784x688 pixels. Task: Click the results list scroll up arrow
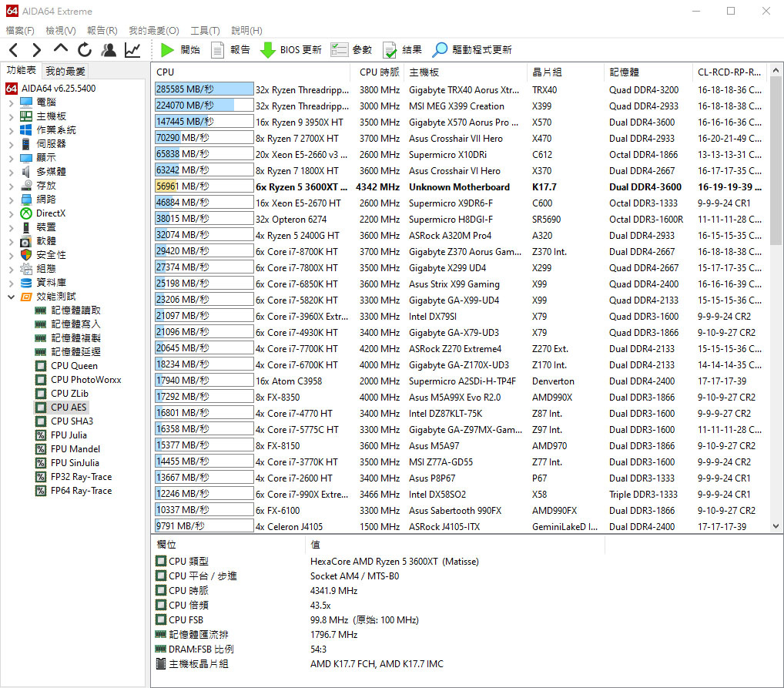pos(776,71)
